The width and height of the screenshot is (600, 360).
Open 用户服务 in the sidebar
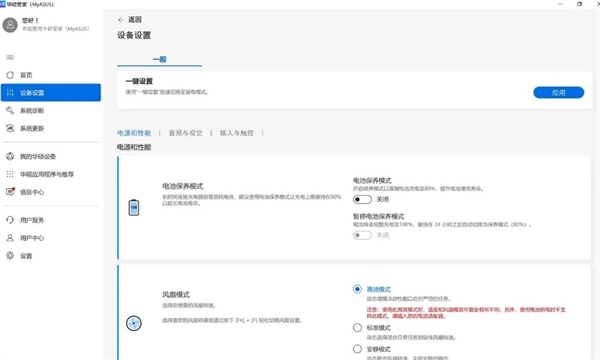pyautogui.click(x=51, y=220)
